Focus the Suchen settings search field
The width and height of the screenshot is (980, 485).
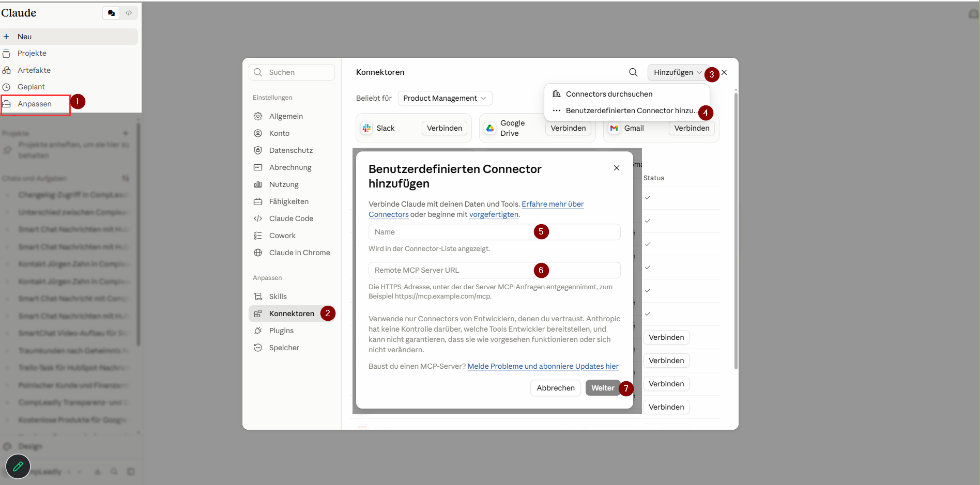click(292, 72)
